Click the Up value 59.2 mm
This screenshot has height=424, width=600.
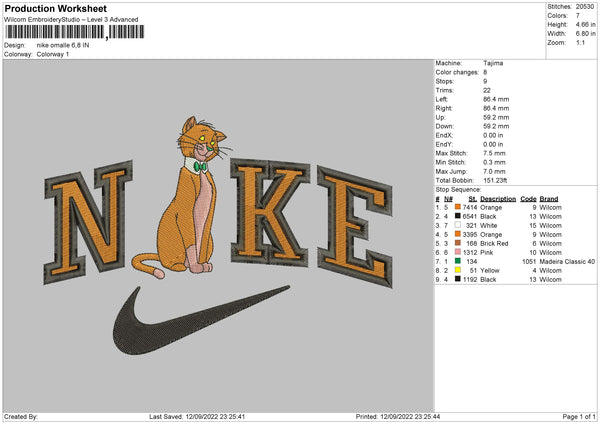(496, 117)
